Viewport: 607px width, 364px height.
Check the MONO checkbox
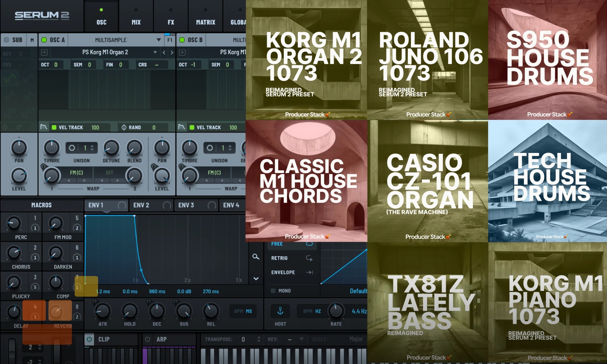(x=273, y=291)
